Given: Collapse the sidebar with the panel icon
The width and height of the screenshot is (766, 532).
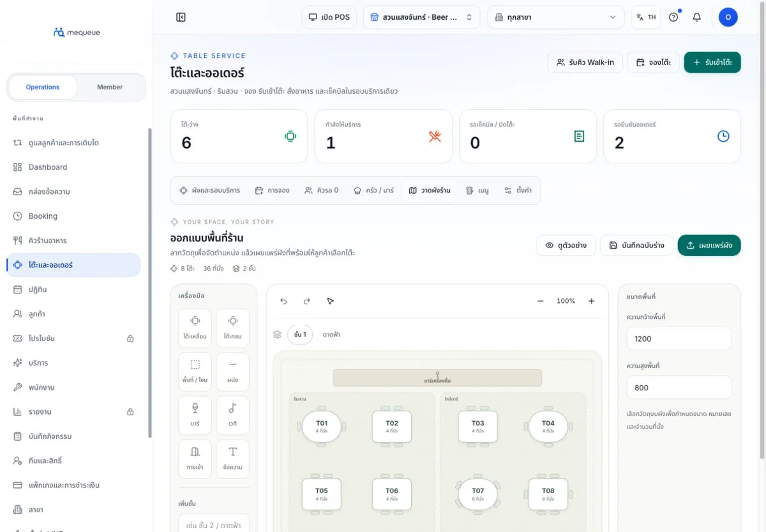Looking at the screenshot, I should pos(181,17).
